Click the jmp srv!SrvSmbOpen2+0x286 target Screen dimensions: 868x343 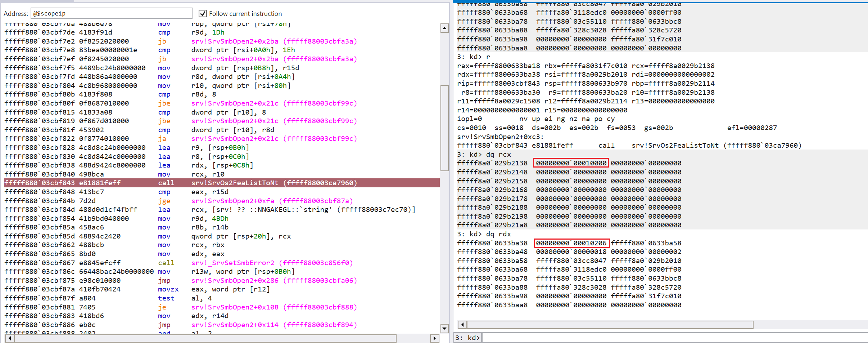[x=274, y=281]
